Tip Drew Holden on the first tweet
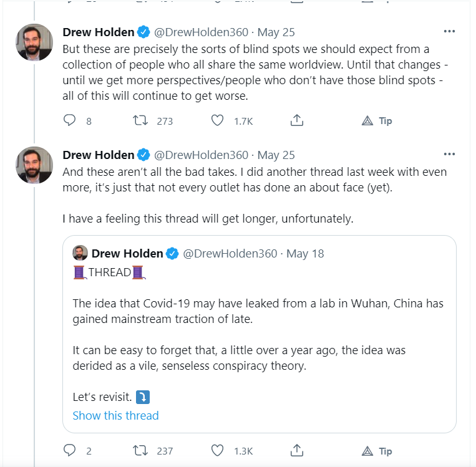Screen dimensions: 476x467 (377, 121)
